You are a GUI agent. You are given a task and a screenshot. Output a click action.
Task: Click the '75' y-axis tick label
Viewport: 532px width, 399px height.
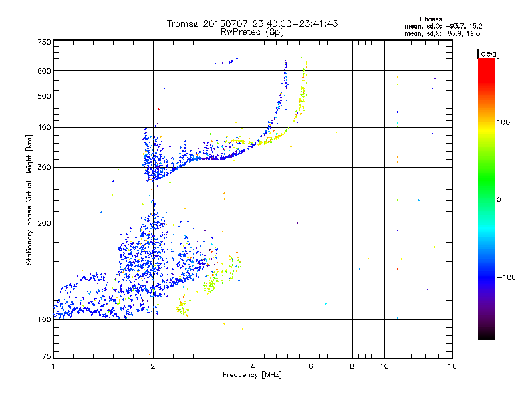(x=47, y=356)
